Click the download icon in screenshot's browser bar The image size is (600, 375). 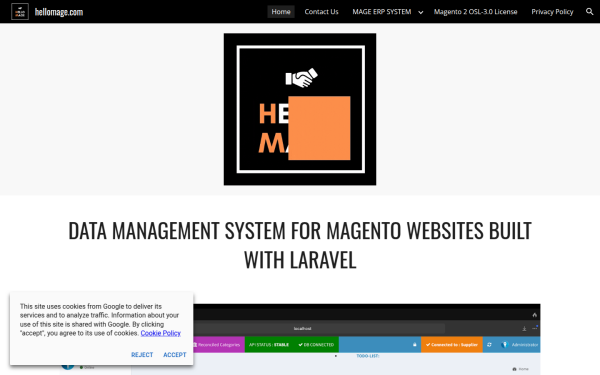point(524,329)
